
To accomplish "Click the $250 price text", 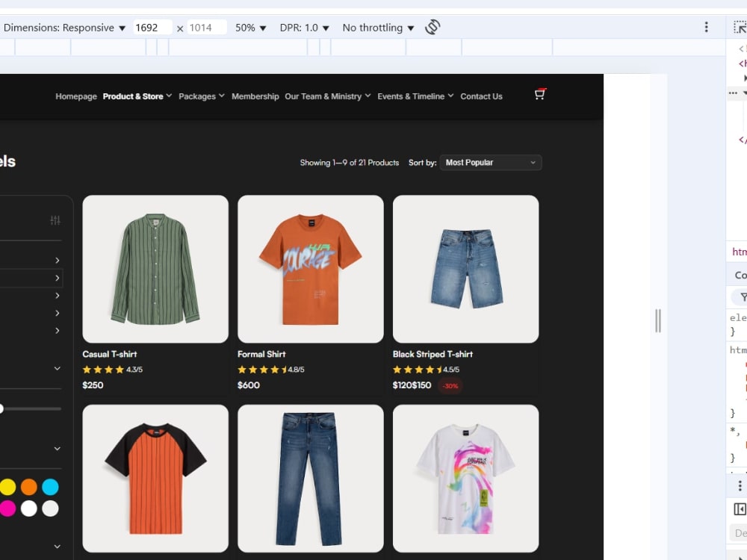I will pyautogui.click(x=93, y=385).
